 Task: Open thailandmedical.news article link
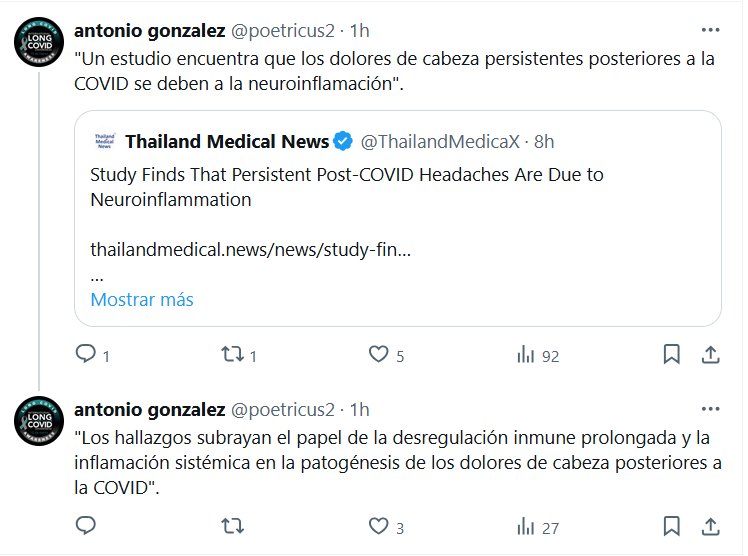[251, 249]
